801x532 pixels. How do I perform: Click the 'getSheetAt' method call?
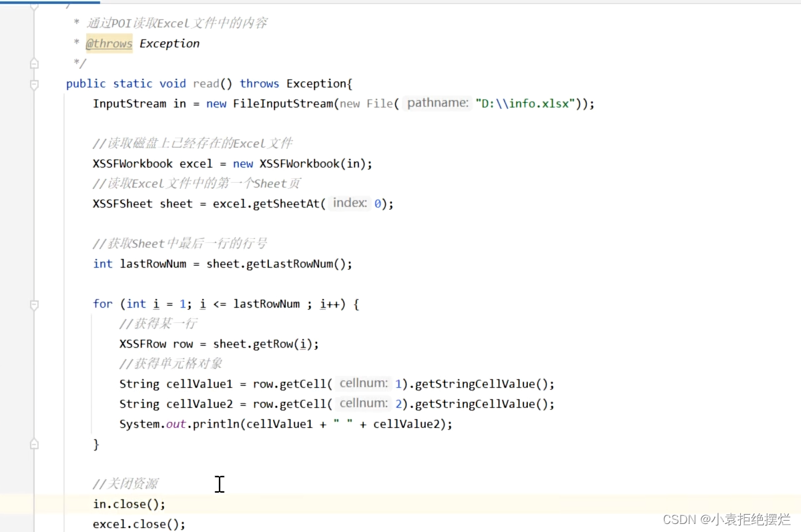click(x=286, y=204)
